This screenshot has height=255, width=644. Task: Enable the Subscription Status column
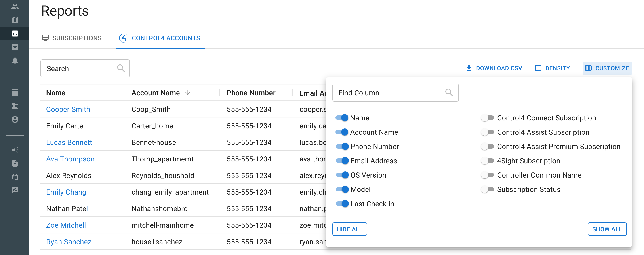pyautogui.click(x=487, y=189)
